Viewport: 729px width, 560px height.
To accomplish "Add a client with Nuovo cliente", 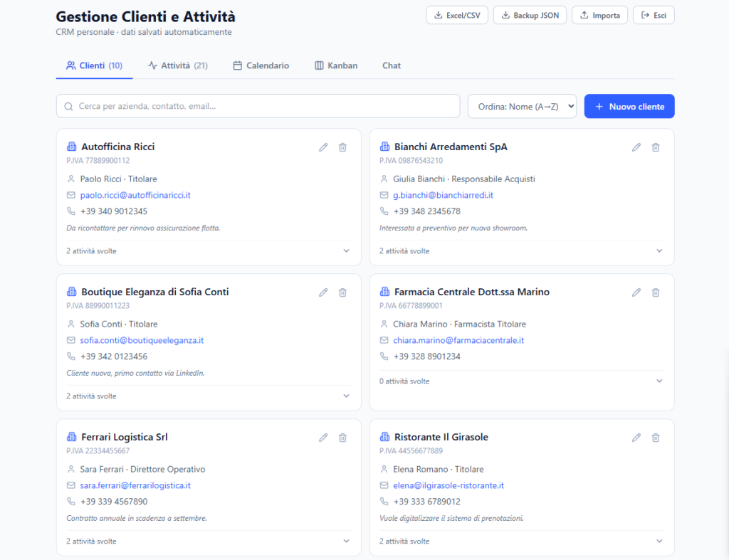I will pyautogui.click(x=629, y=107).
